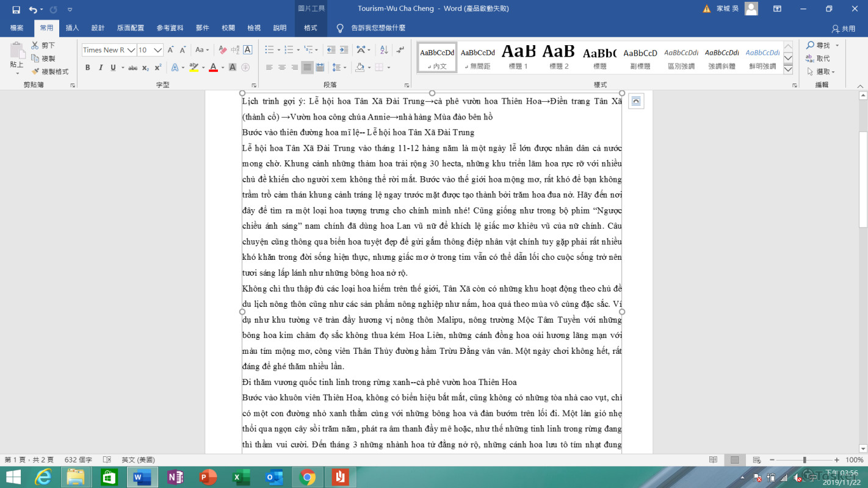The image size is (868, 488).
Task: Click the Show paragraph marks icon
Action: coord(400,50)
